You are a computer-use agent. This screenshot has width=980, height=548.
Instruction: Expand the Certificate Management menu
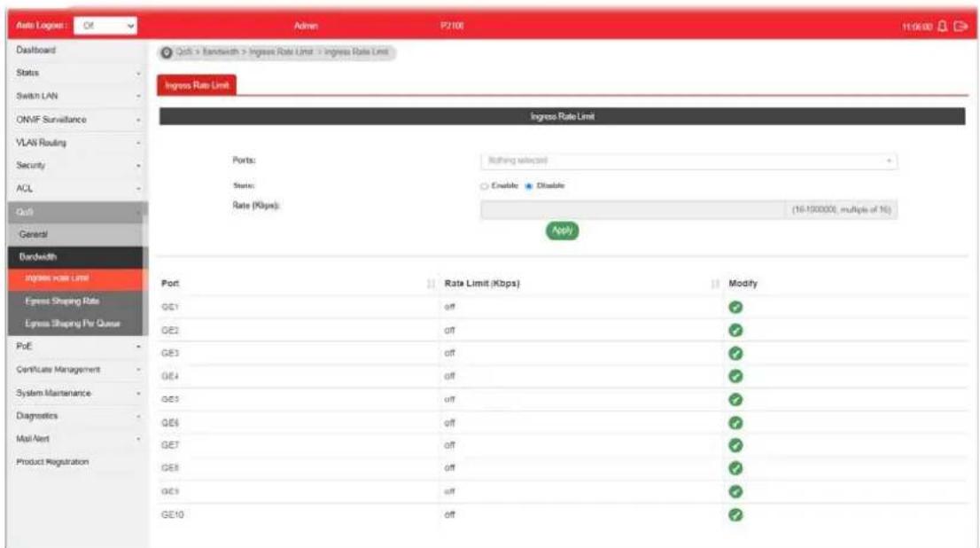(77, 370)
